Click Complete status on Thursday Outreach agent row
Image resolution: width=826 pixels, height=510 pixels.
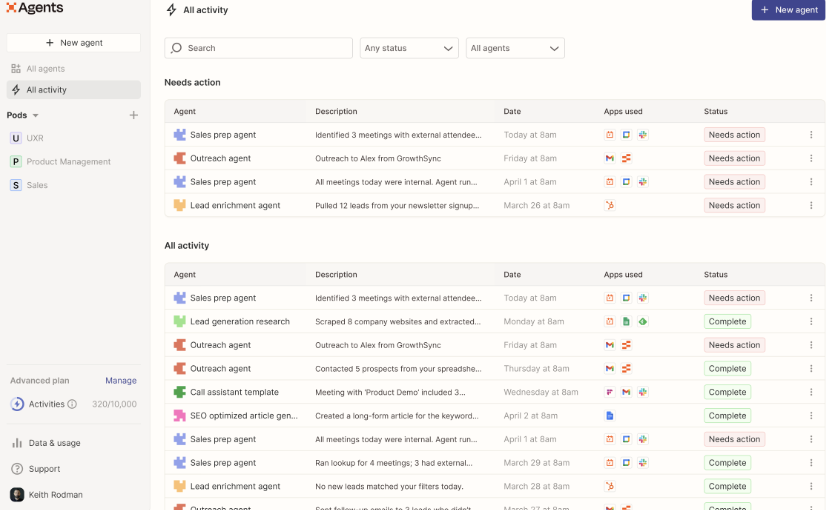727,369
